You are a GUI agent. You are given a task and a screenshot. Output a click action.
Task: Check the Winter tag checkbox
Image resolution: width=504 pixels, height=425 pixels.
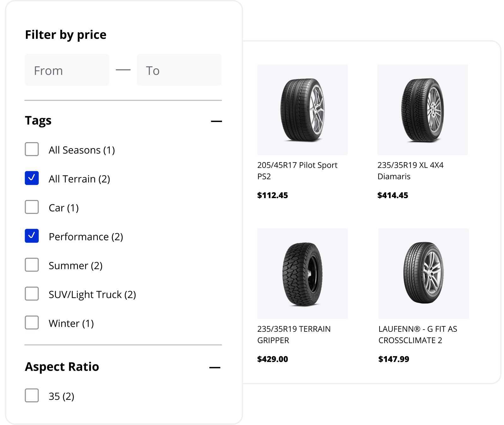click(32, 323)
